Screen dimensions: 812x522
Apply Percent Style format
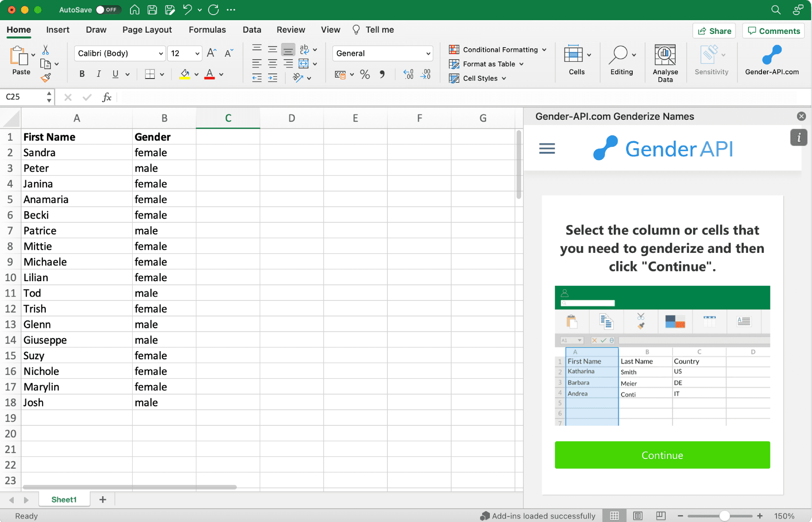[x=365, y=75]
